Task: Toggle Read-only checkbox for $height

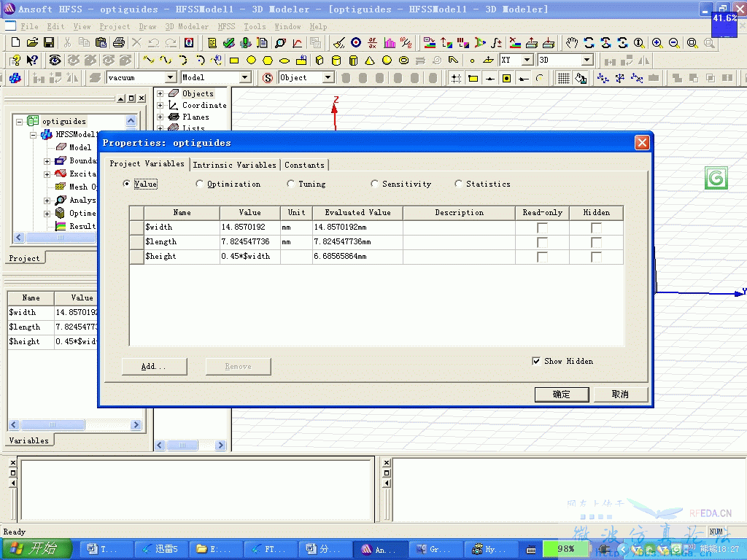Action: 542,257
